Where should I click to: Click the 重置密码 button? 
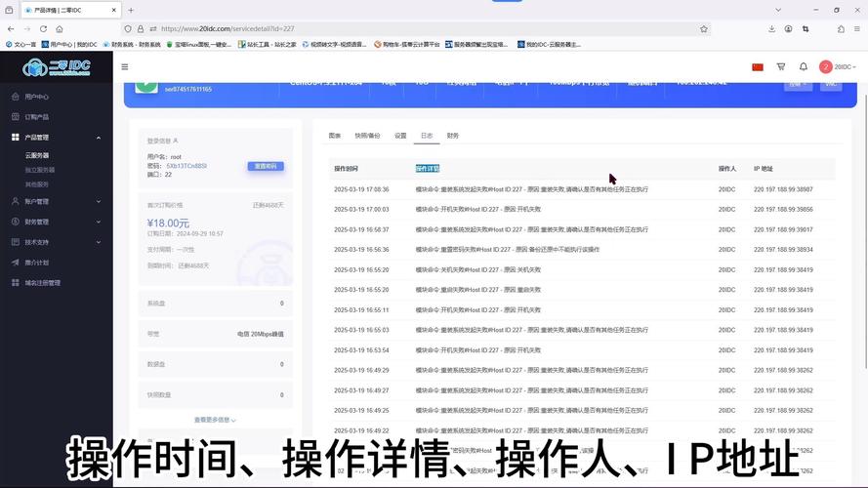click(x=266, y=166)
